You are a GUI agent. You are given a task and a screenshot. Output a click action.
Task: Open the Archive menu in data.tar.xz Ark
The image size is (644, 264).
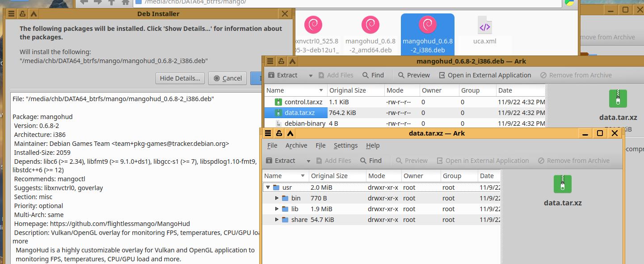[296, 145]
